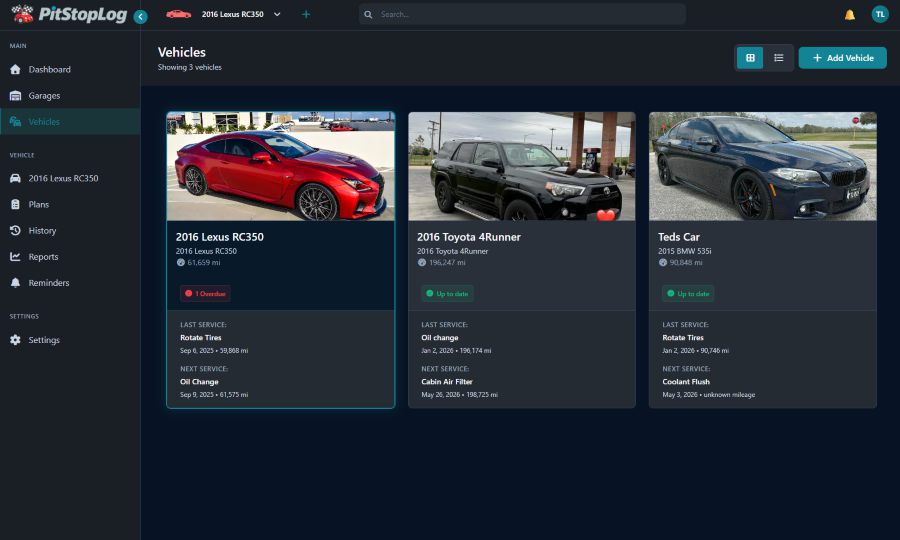The height and width of the screenshot is (540, 900).
Task: Click the History clock icon
Action: (x=15, y=231)
